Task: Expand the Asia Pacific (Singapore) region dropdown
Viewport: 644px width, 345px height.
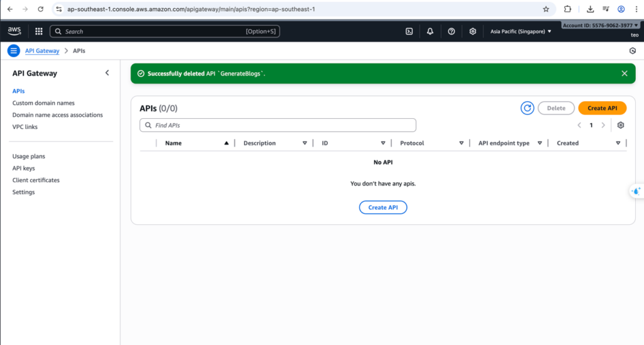Action: coord(521,31)
